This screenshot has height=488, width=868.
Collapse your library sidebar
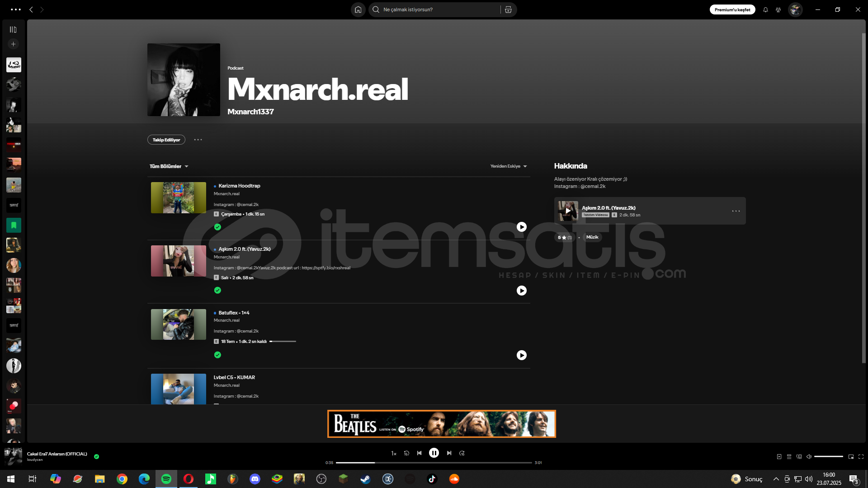pyautogui.click(x=13, y=29)
